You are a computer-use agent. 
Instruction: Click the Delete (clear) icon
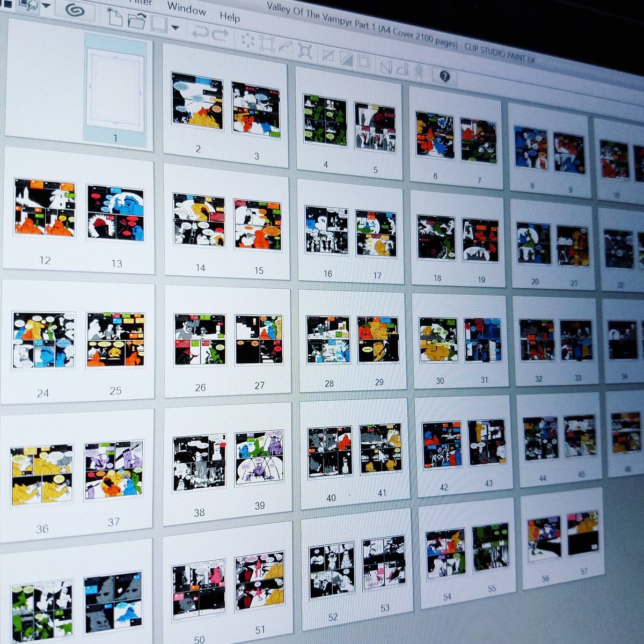[x=248, y=41]
